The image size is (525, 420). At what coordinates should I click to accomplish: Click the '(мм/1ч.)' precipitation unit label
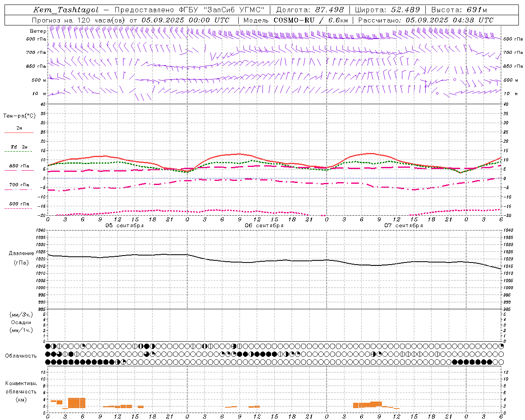coord(21,330)
